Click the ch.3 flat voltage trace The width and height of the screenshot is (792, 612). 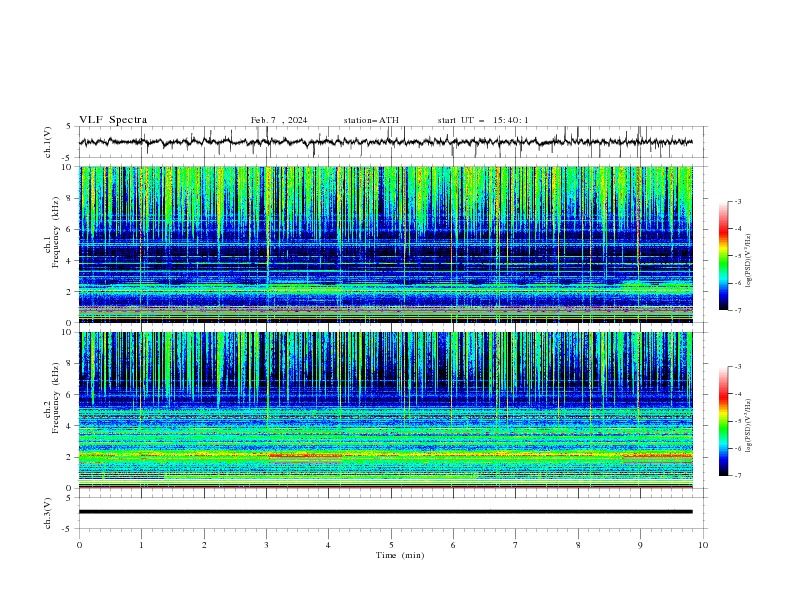point(386,512)
